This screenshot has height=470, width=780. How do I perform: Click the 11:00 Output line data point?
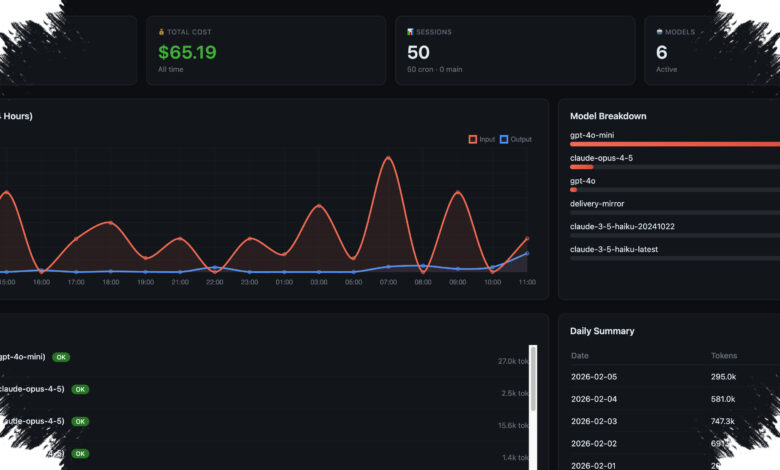point(527,253)
